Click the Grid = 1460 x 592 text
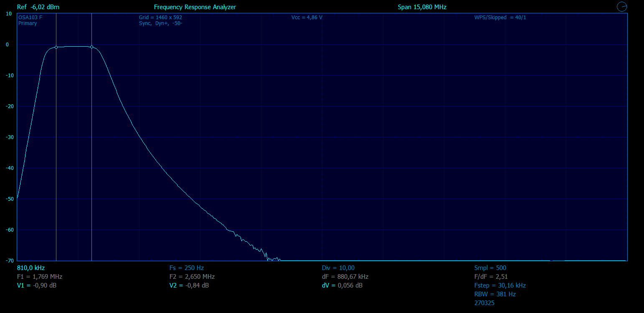This screenshot has height=313, width=644. [160, 18]
